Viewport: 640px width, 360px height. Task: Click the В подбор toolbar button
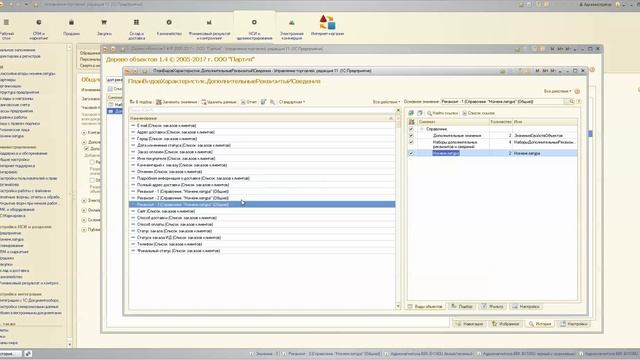click(141, 102)
